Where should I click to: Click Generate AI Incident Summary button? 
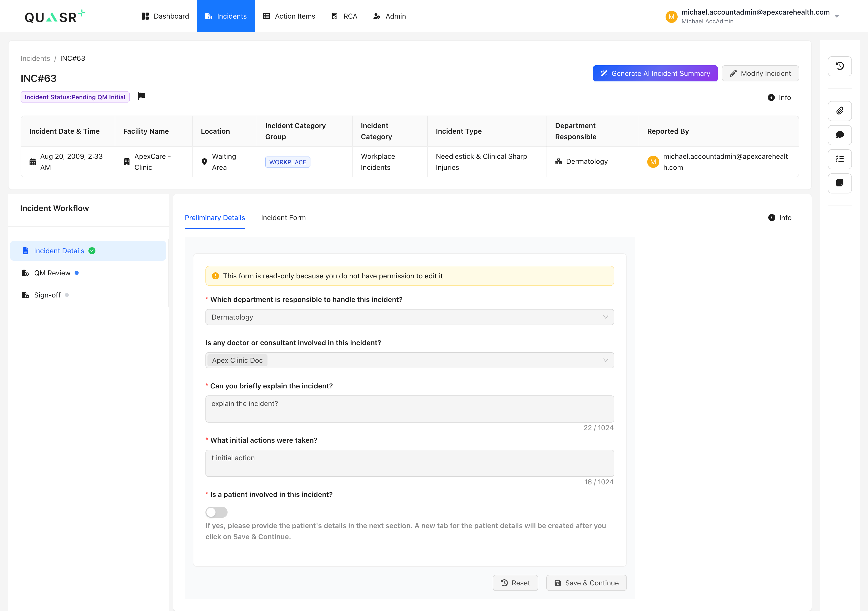[x=655, y=73]
